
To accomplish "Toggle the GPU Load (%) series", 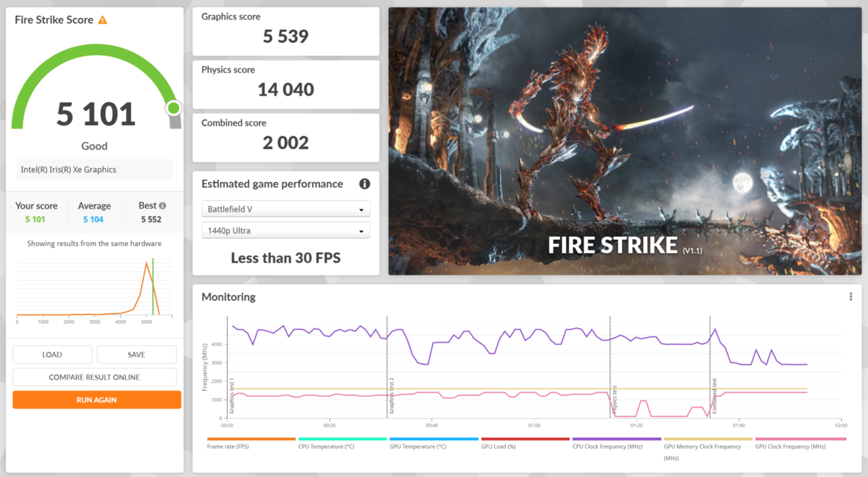I will coord(525,439).
